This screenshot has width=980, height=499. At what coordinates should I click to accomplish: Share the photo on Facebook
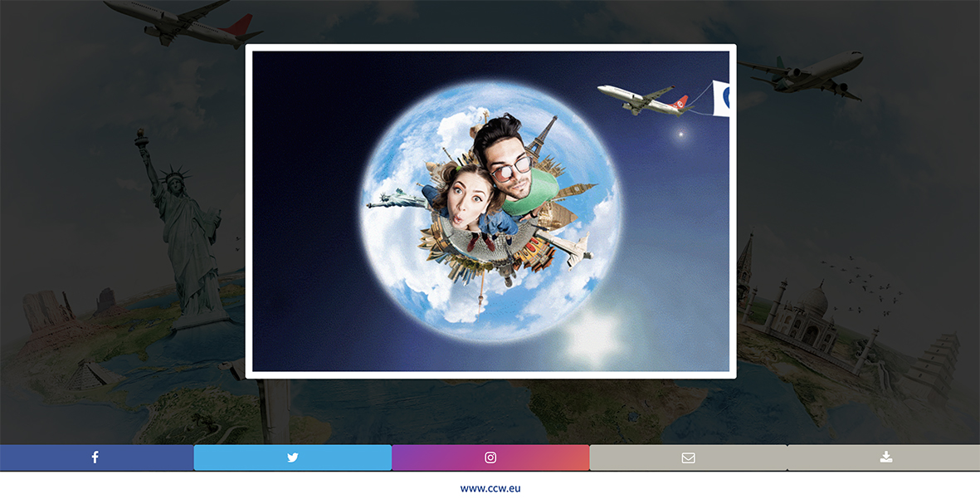(96, 457)
